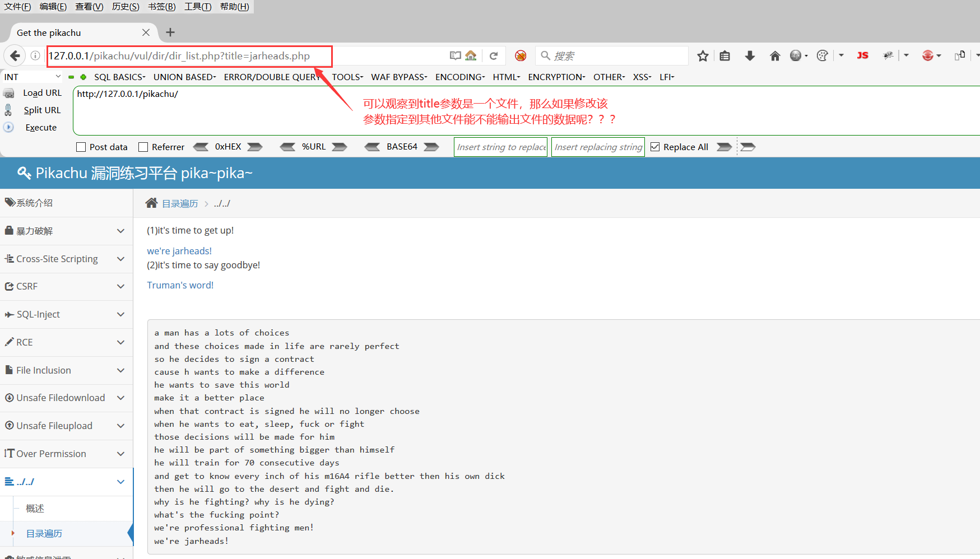Open the INT type dropdown
Image resolution: width=980 pixels, height=559 pixels.
coord(32,77)
